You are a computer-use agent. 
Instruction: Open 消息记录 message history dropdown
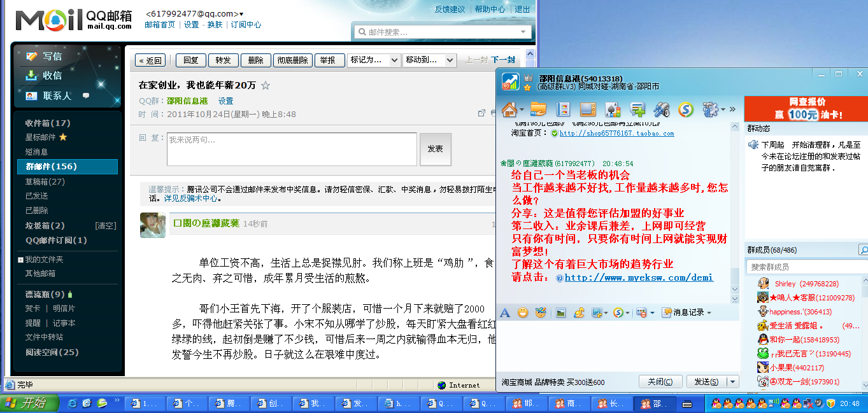click(687, 312)
